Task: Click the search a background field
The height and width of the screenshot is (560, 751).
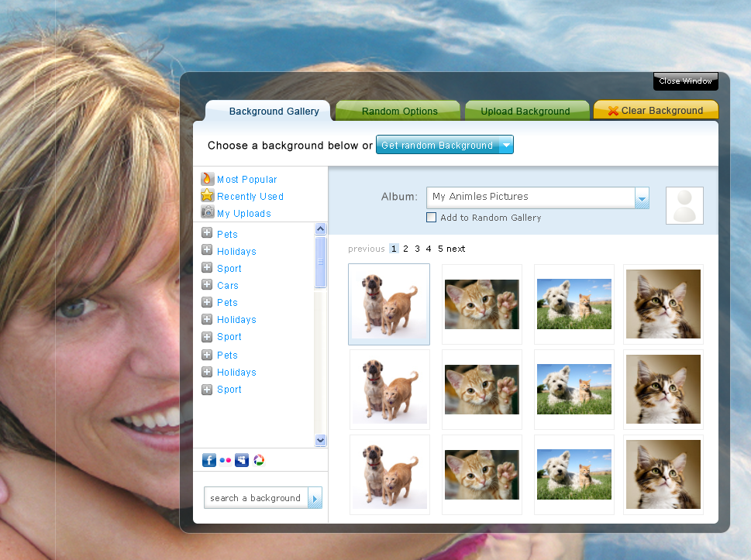Action: 257,498
